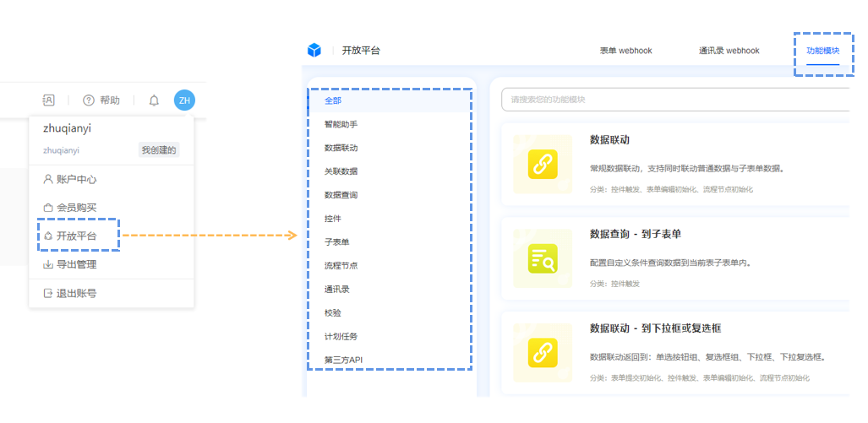Image resolution: width=868 pixels, height=423 pixels.
Task: Click the contacts icon beside Help
Action: pos(49,100)
